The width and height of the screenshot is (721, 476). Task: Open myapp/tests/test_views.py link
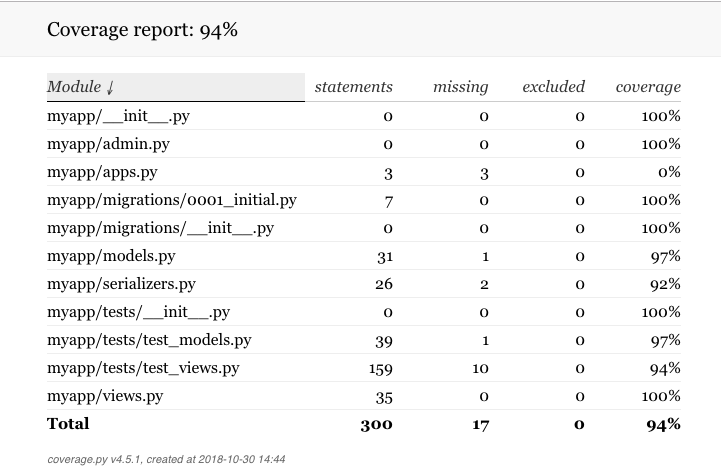click(x=143, y=368)
